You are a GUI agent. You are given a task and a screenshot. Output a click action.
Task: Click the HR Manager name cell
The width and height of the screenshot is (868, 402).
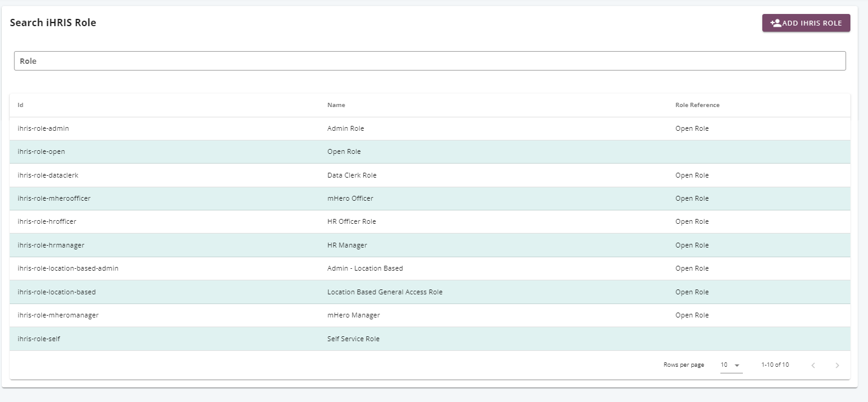(347, 245)
